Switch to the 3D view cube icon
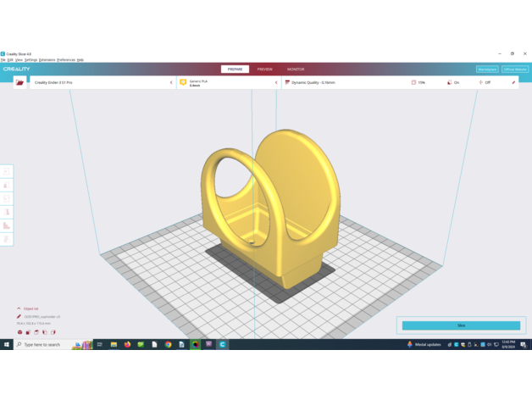 [x=19, y=332]
